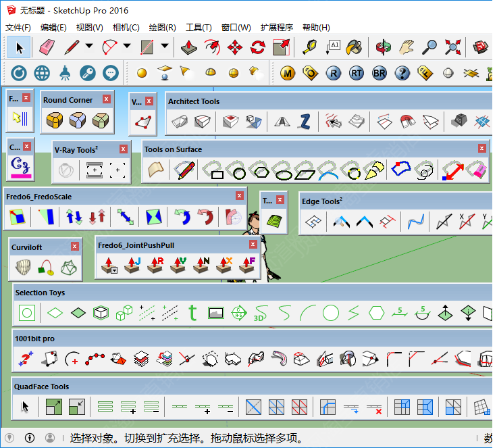Click the V-Ray M material editor button
This screenshot has height=448, width=497.
288,73
